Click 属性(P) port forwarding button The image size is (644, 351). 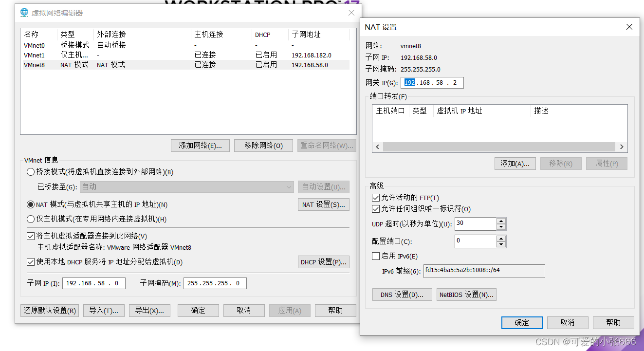coord(607,164)
